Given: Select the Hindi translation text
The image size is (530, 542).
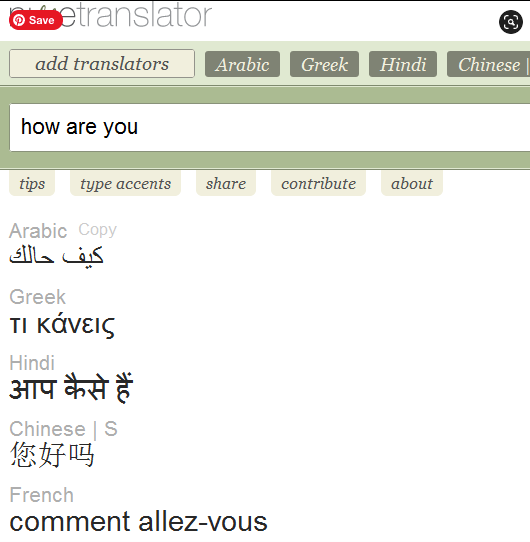Looking at the screenshot, I should click(x=71, y=388).
